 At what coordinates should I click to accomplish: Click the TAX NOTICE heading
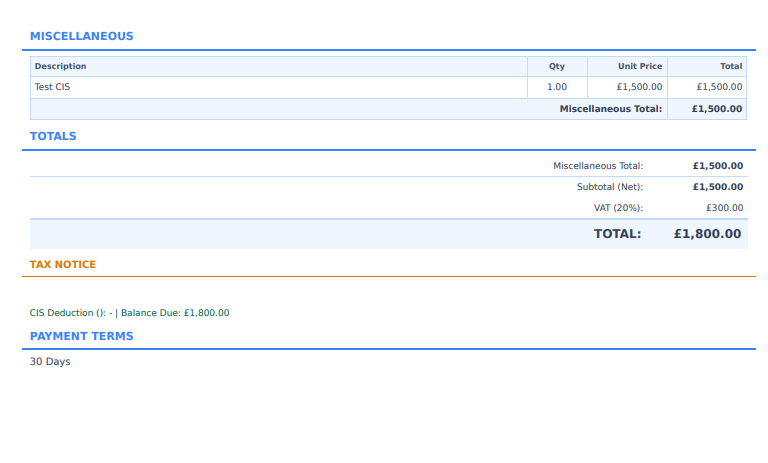coord(63,265)
